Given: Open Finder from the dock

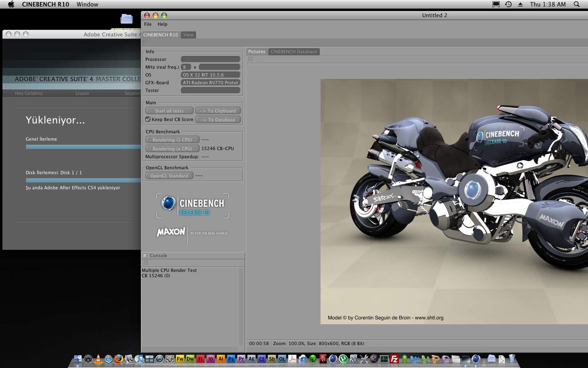Looking at the screenshot, I should (x=78, y=359).
